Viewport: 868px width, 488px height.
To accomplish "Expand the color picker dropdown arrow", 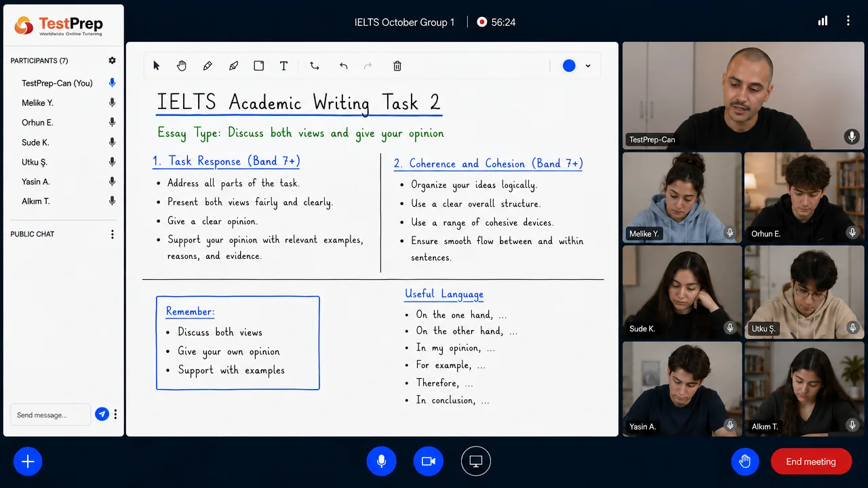I will click(588, 66).
